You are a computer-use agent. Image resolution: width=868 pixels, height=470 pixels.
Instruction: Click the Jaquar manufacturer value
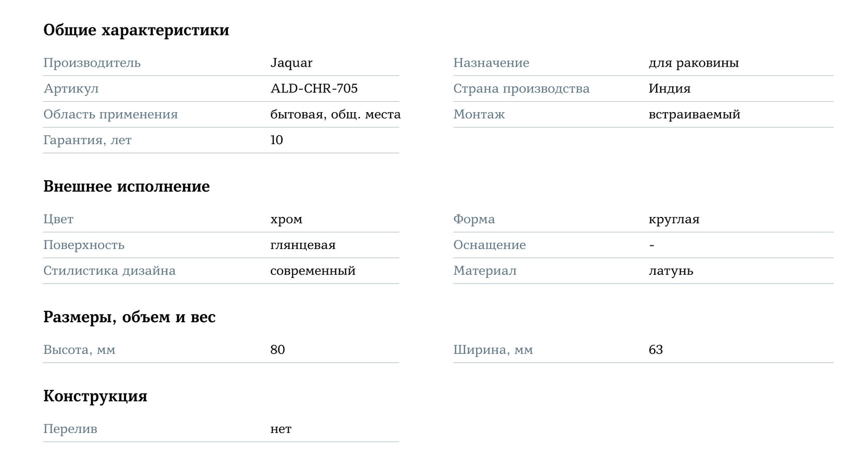click(x=291, y=63)
